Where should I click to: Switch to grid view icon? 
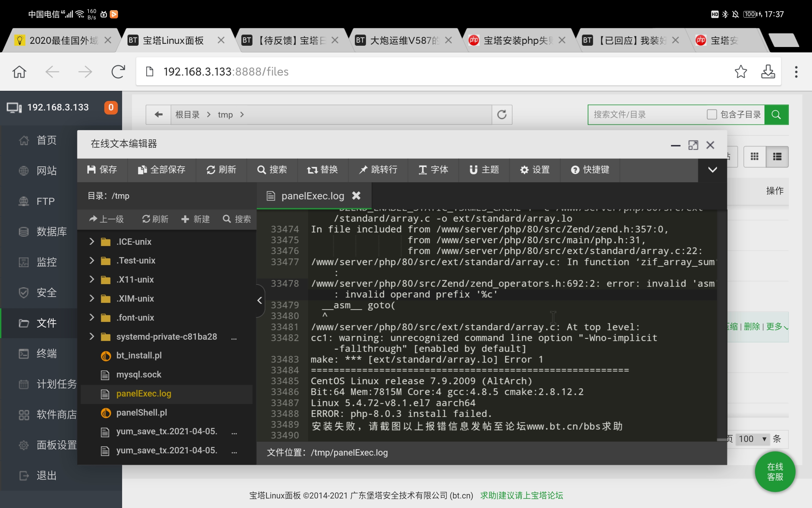[755, 157]
